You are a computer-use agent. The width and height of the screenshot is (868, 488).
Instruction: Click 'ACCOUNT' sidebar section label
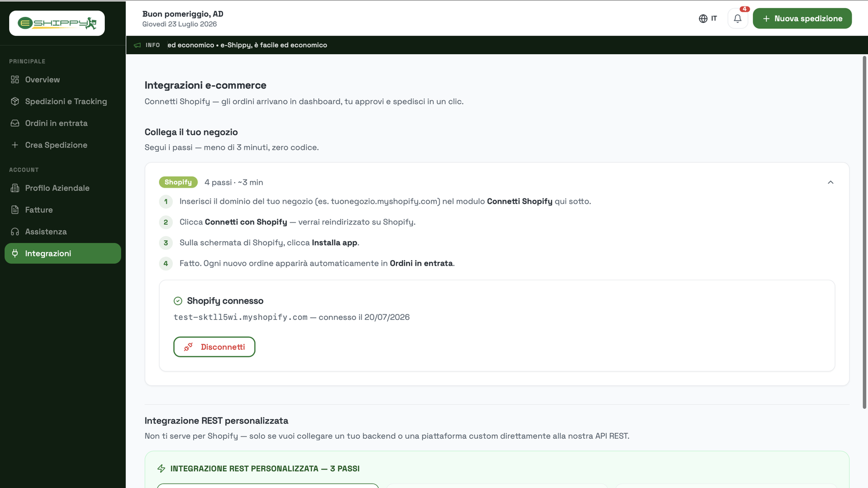coord(24,170)
